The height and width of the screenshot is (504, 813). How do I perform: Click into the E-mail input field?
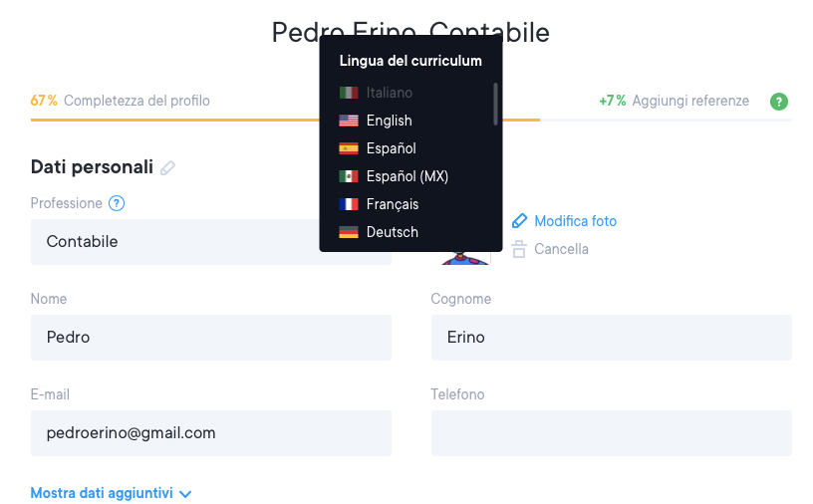210,433
